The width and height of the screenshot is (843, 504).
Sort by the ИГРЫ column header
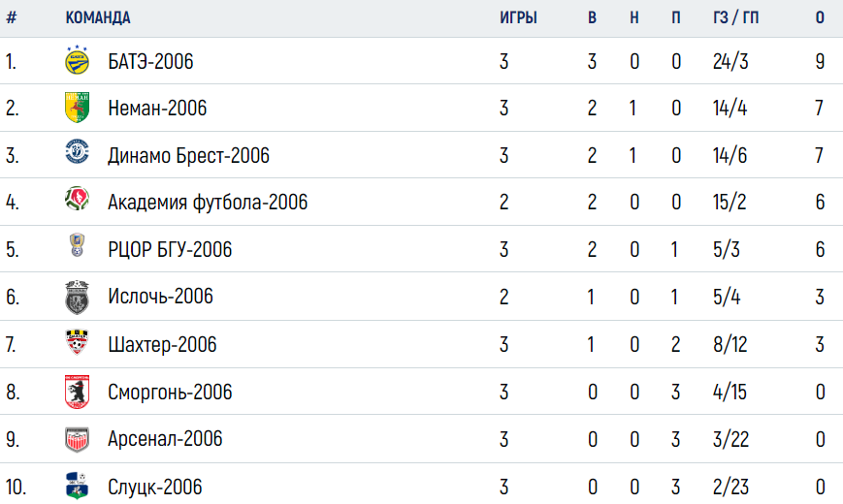pyautogui.click(x=518, y=17)
